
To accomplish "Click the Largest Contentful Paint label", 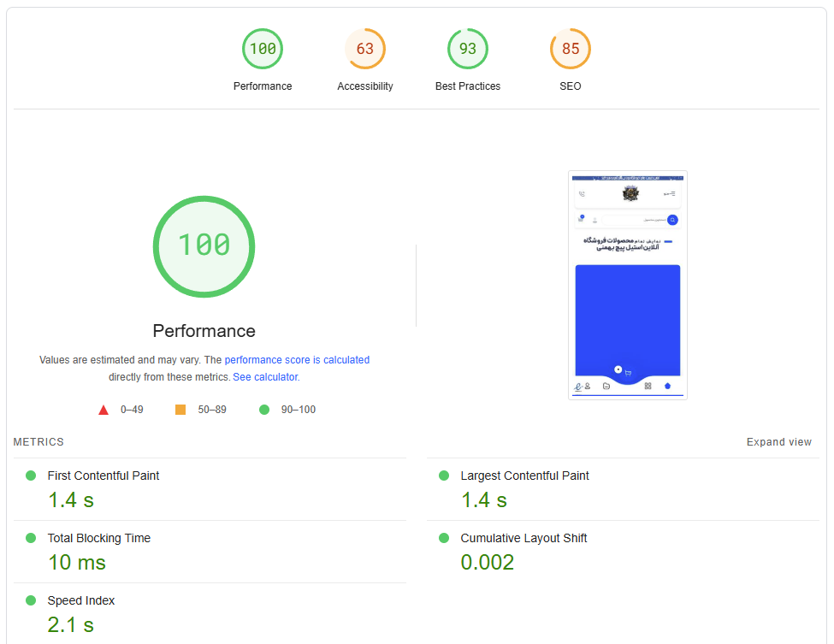I will click(524, 476).
